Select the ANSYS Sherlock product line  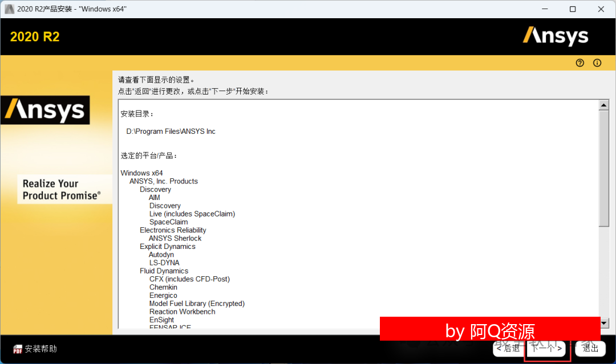point(175,238)
